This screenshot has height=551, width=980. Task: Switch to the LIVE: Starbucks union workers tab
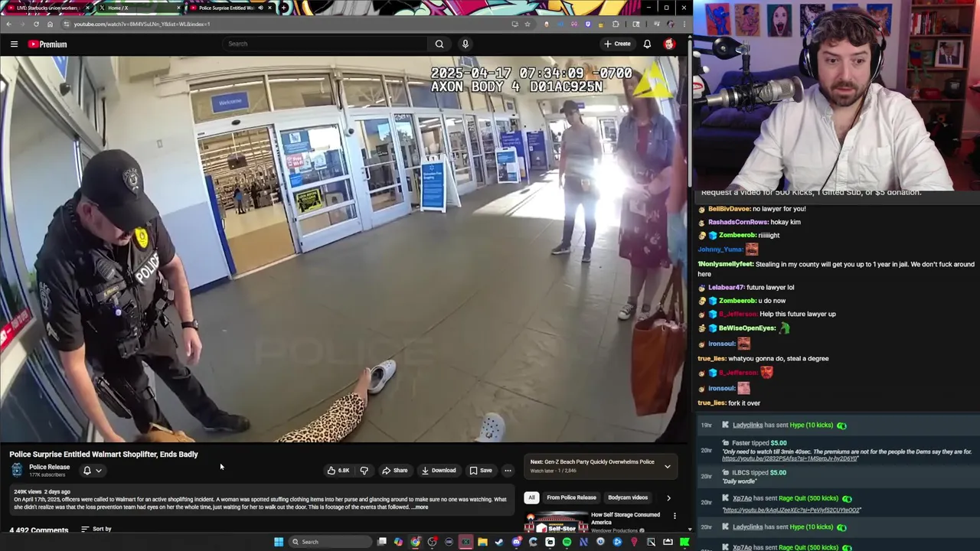(48, 8)
